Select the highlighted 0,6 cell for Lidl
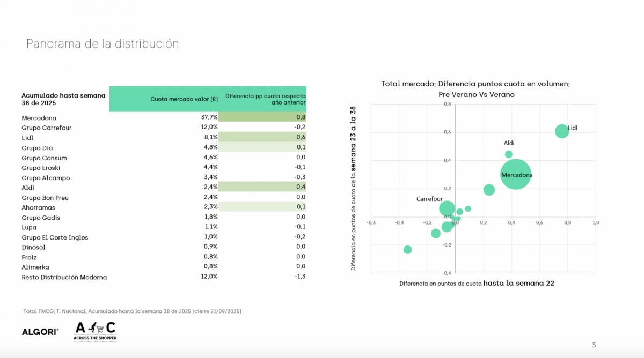 tap(262, 138)
